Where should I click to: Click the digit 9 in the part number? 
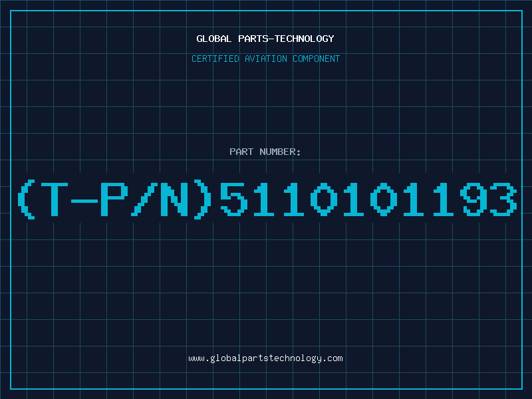[x=473, y=199]
